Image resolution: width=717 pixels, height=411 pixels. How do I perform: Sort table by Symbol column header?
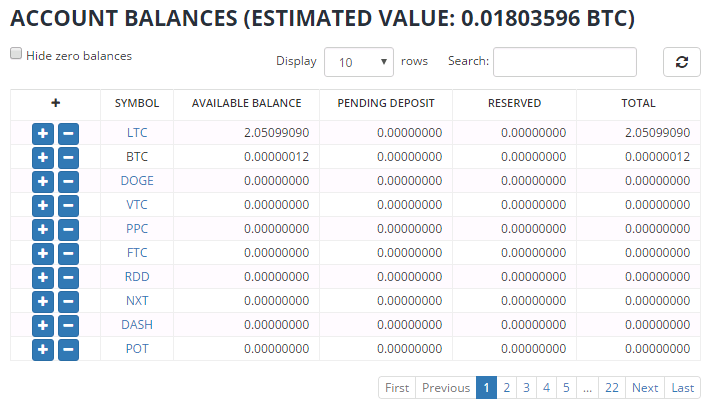click(137, 103)
